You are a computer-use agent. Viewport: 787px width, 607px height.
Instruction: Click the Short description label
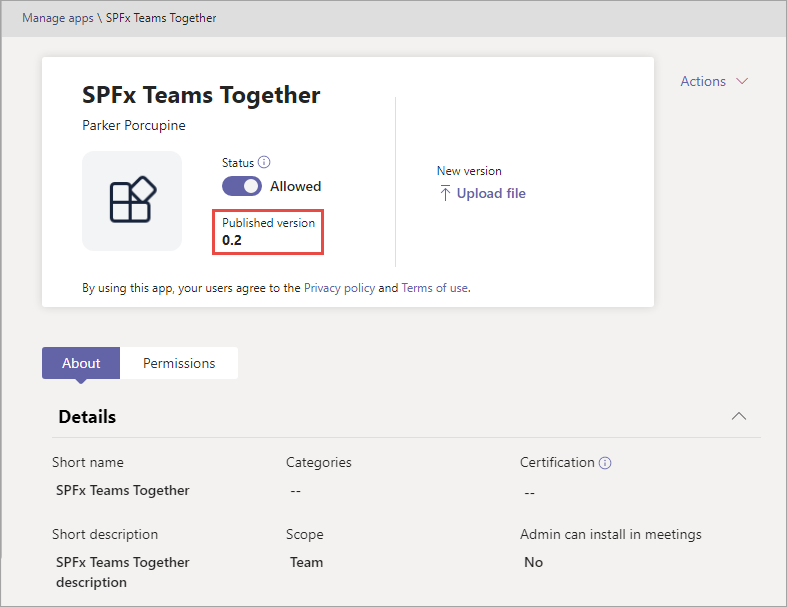pos(105,534)
